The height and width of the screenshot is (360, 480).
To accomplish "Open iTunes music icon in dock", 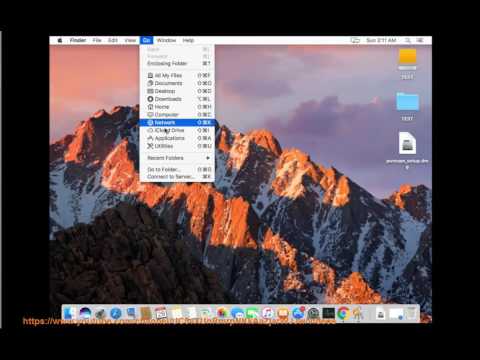I will 268,313.
